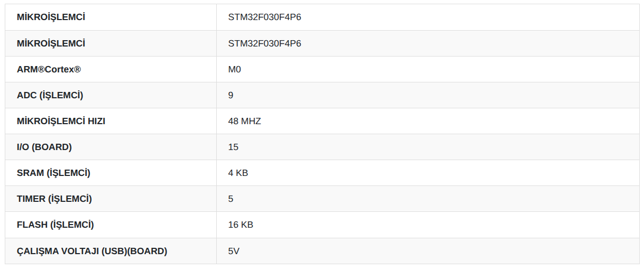
Task: Click the second MİKROİŞLEMCİ row label
Action: click(51, 43)
